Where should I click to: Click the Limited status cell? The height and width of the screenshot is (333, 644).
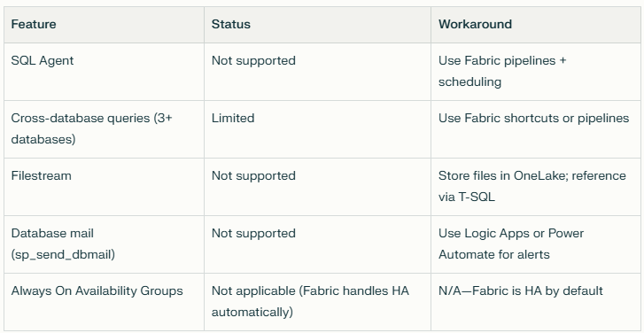pyautogui.click(x=317, y=129)
